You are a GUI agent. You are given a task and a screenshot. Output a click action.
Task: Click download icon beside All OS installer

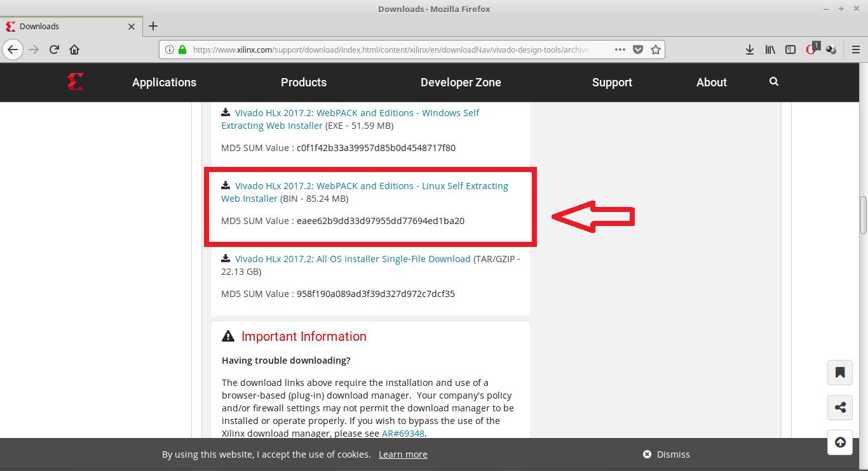[x=226, y=258]
